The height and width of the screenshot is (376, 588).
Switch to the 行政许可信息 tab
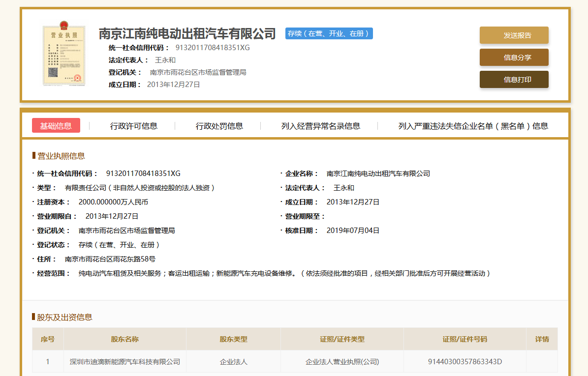[133, 126]
